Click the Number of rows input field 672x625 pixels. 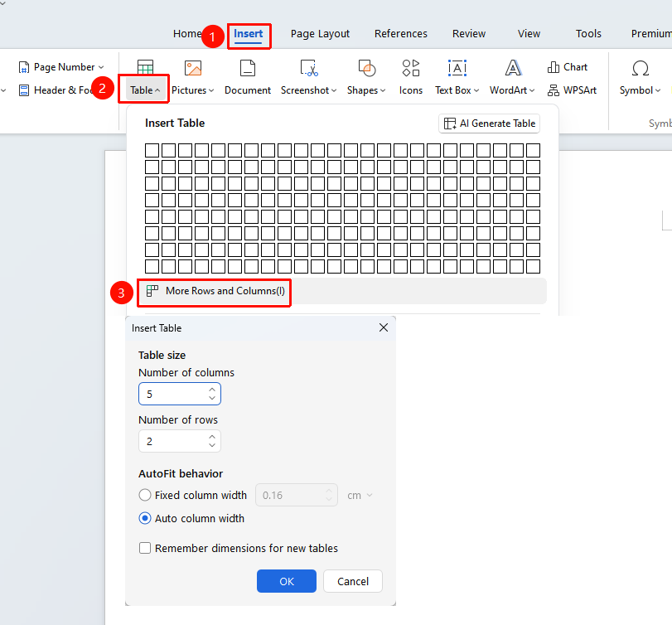(180, 441)
